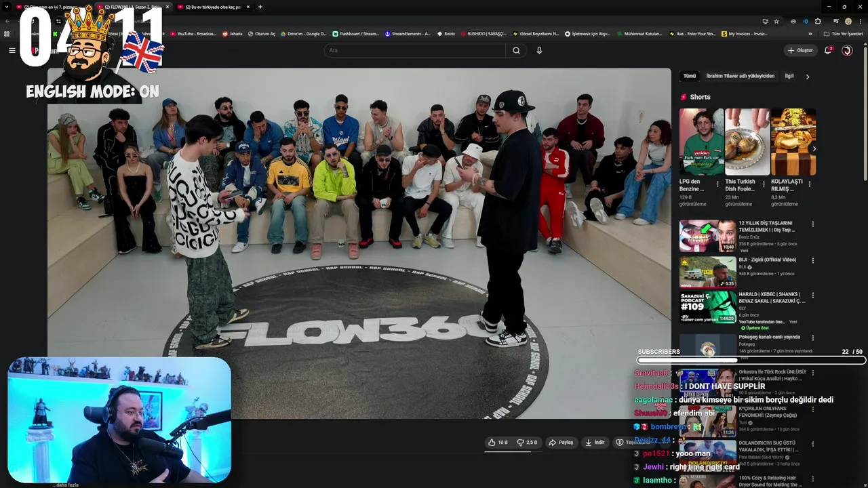Screen dimensions: 868x488
Task: Open options for HARALD | XEBEC | SHANKS video
Action: tap(813, 296)
